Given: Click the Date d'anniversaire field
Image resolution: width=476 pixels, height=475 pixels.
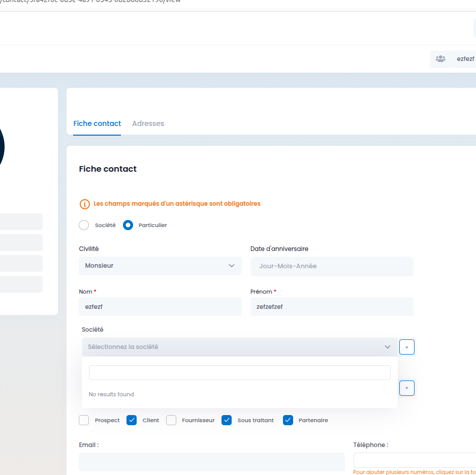Looking at the screenshot, I should coord(332,266).
